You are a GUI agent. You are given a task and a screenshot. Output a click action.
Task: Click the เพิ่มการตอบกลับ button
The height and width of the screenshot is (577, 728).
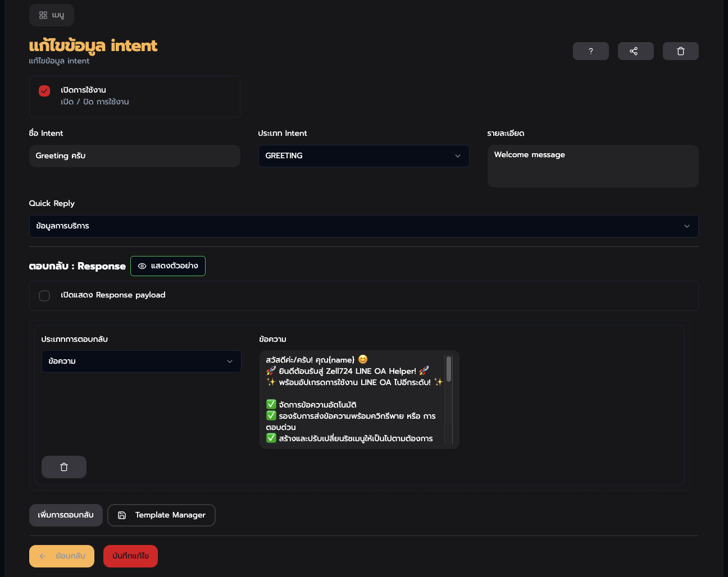pyautogui.click(x=66, y=515)
